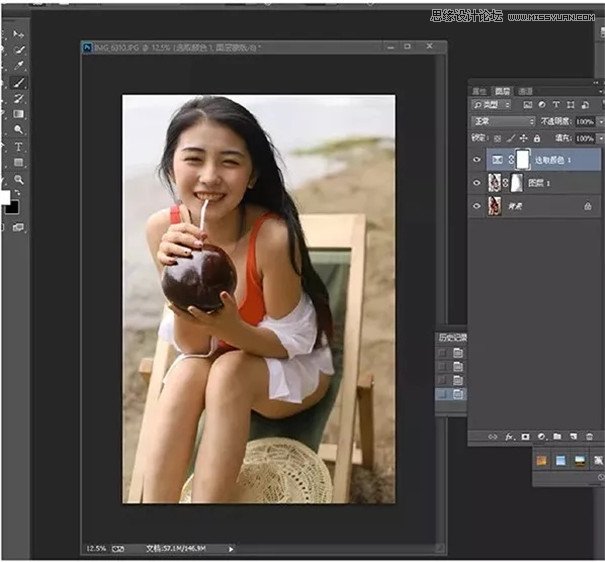Switch to the 图层 Layers tab
605x562 pixels.
coord(502,91)
